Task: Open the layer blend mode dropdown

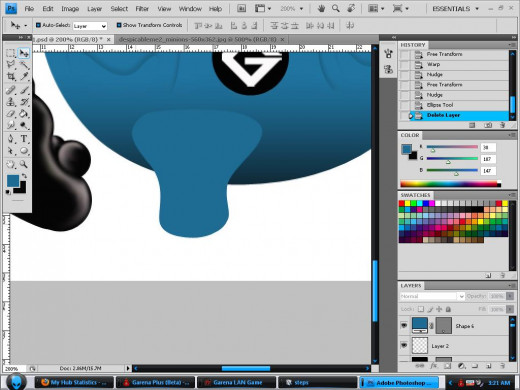Action: pos(432,296)
